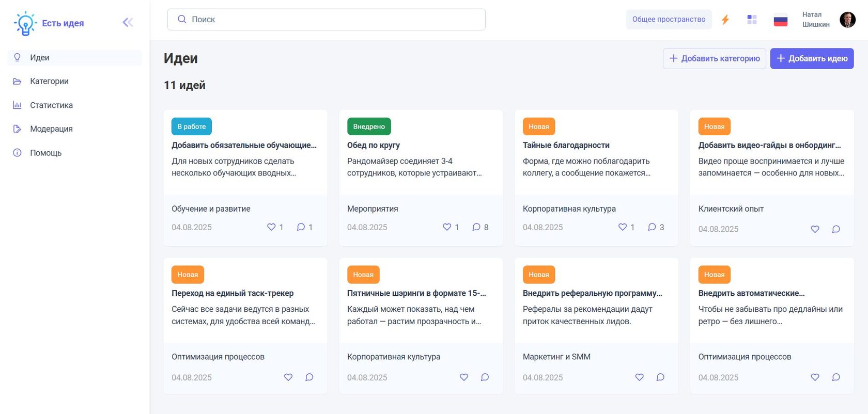The width and height of the screenshot is (868, 414).
Task: Click the Есть идея lightbulb logo
Action: [25, 23]
